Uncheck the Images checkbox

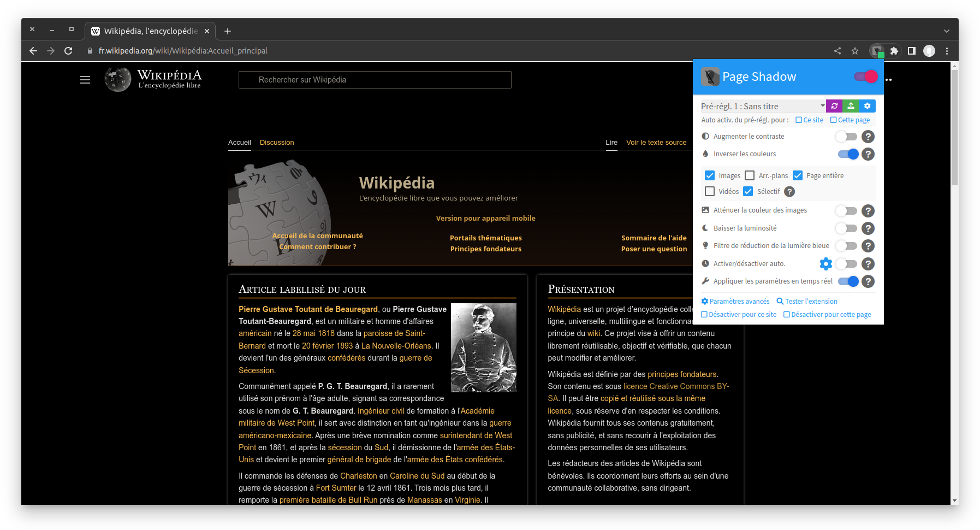[710, 175]
